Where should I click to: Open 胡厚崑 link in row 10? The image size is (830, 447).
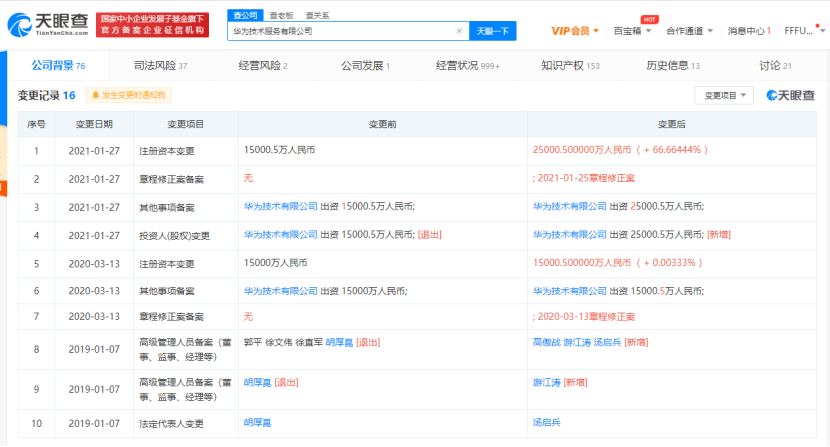[x=257, y=423]
